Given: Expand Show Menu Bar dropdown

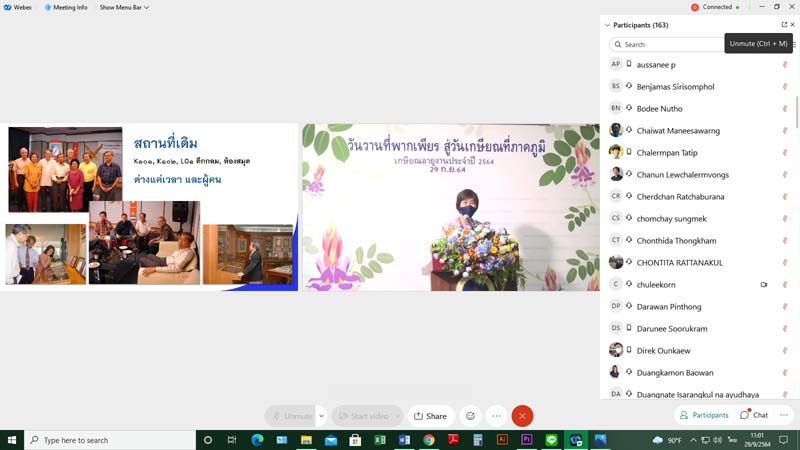Looking at the screenshot, I should pos(124,7).
